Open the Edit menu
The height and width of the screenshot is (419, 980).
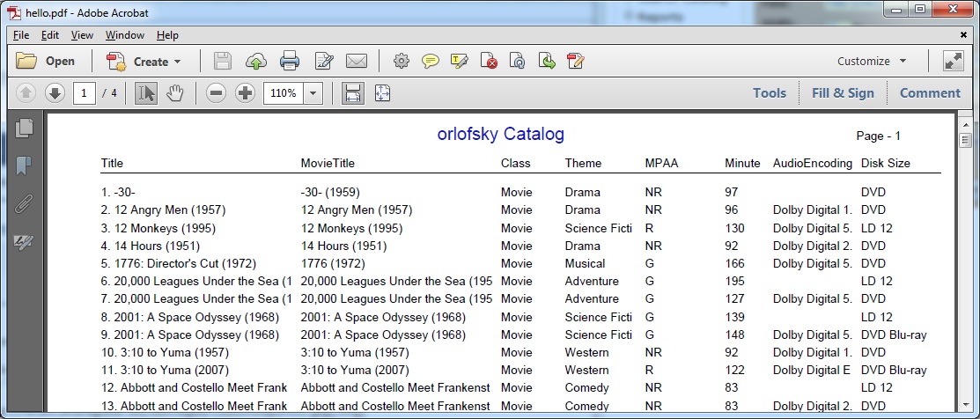point(50,35)
